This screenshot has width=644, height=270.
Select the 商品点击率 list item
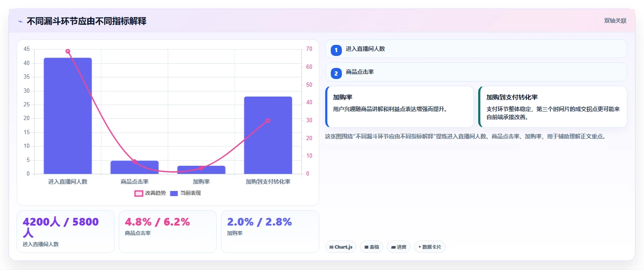(476, 72)
